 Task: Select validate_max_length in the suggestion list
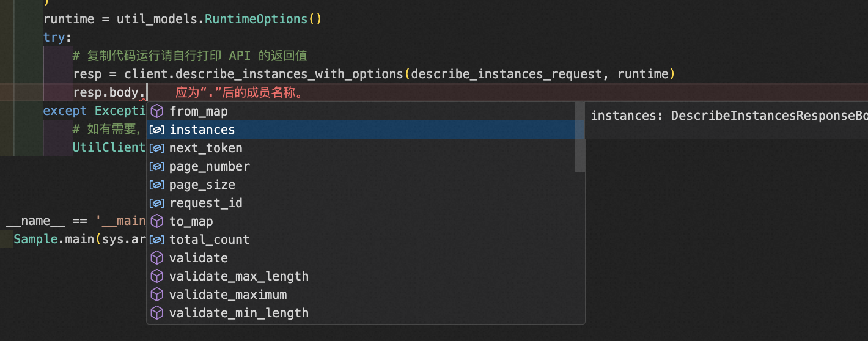point(238,276)
